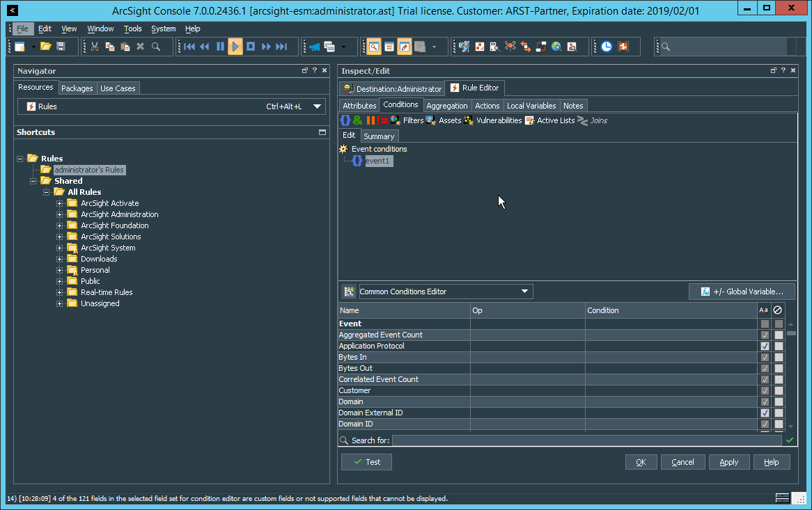The height and width of the screenshot is (510, 812).
Task: Click the blue clock toolbar icon
Action: tap(607, 47)
